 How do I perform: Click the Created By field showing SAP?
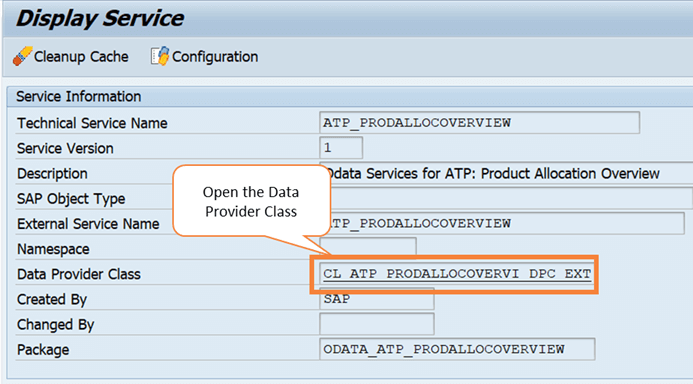377,300
